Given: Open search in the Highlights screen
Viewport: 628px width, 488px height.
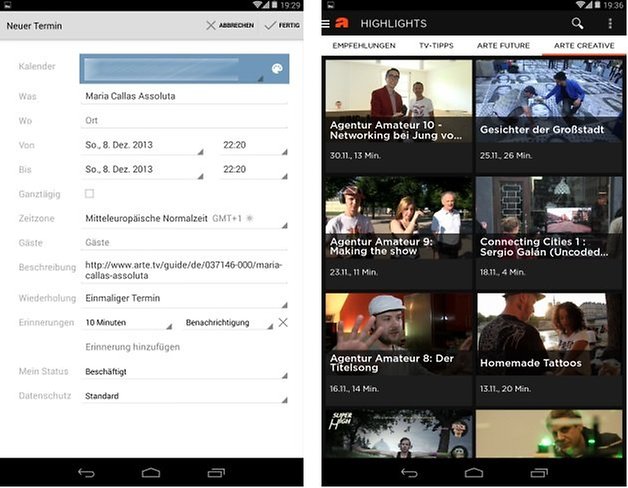Looking at the screenshot, I should click(x=577, y=23).
